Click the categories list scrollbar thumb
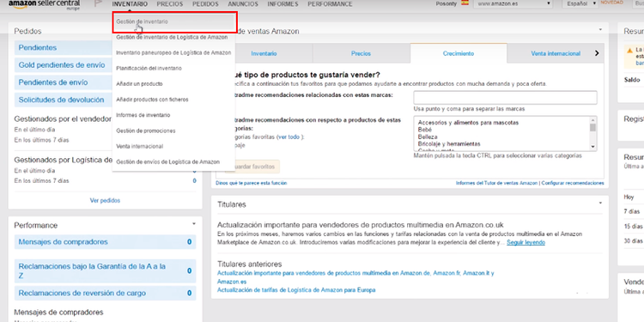644x322 pixels. tap(592, 128)
